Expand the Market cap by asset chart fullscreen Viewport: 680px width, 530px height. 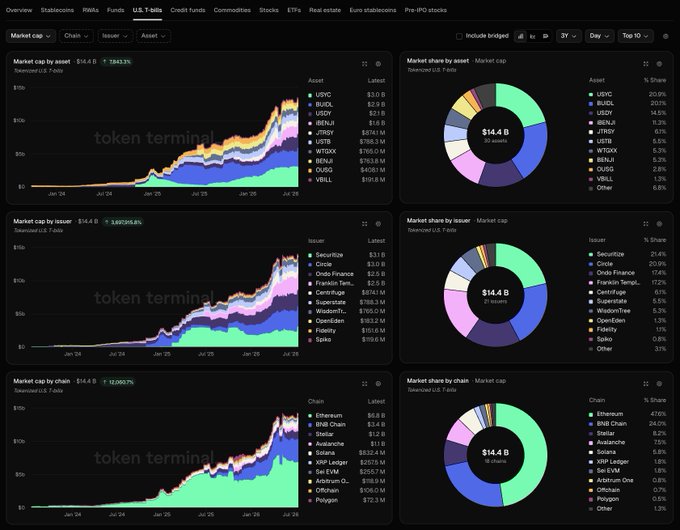364,64
